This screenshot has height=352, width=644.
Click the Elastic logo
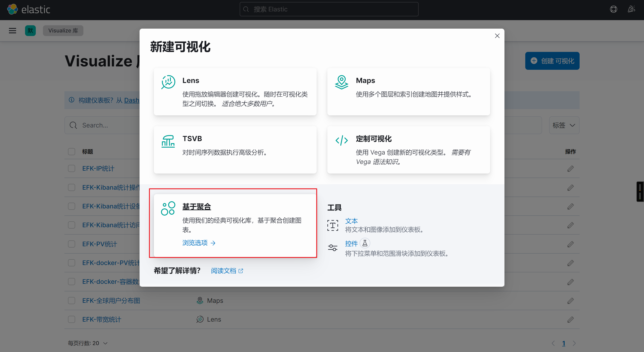[28, 9]
